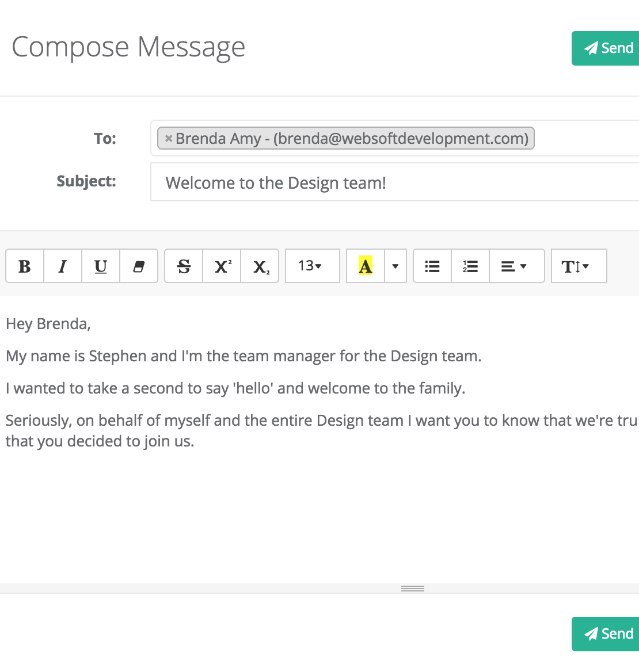Toggle bold formatting
This screenshot has width=639, height=672.
click(x=25, y=266)
